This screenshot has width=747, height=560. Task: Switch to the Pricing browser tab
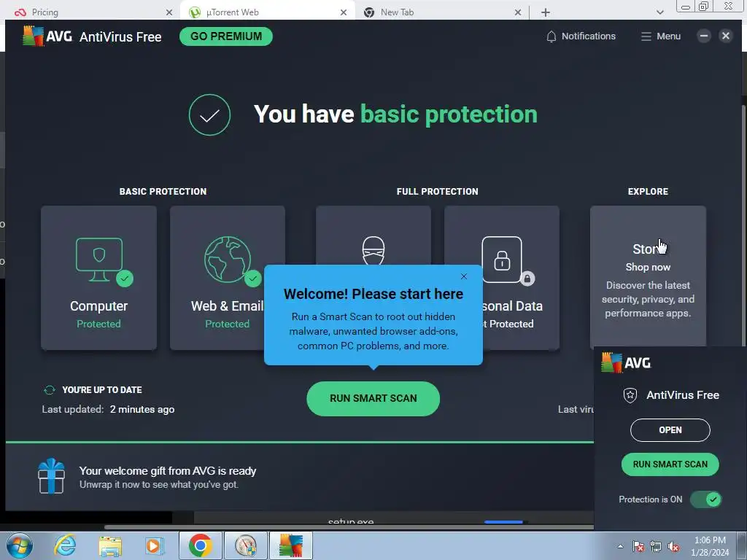point(90,12)
